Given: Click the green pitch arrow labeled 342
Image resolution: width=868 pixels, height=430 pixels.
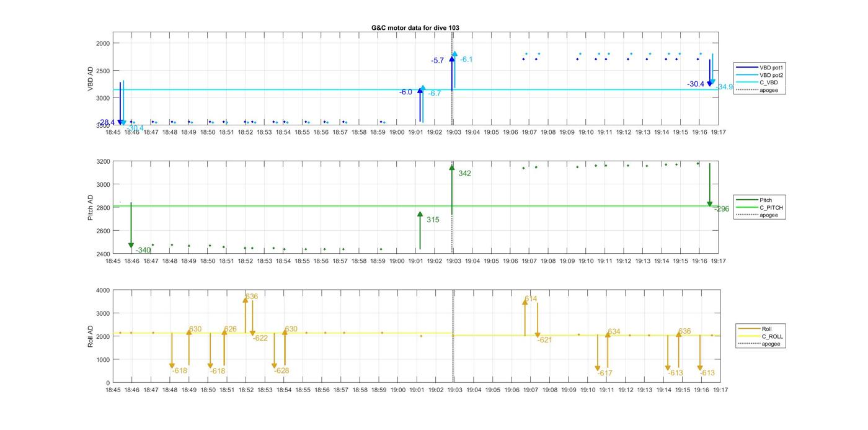Looking at the screenshot, I should [x=452, y=190].
